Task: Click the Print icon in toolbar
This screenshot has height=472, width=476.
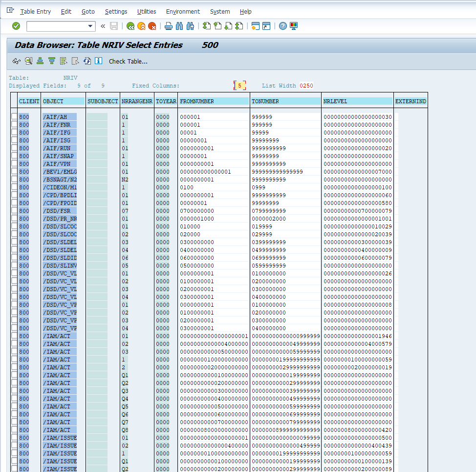Action: pyautogui.click(x=169, y=26)
